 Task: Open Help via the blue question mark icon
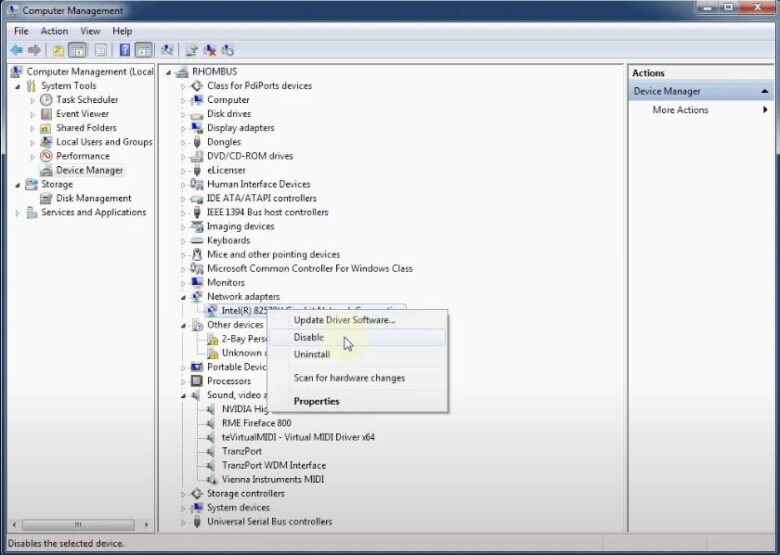pos(125,50)
